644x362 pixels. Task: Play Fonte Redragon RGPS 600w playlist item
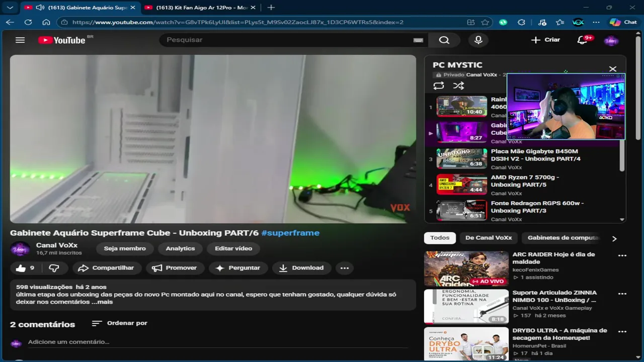tap(523, 211)
